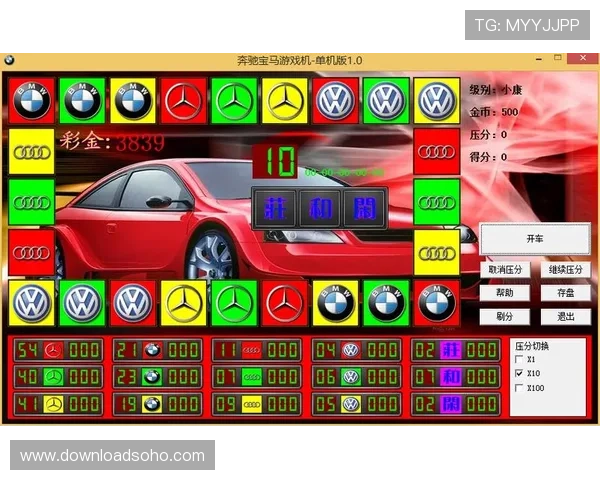Bet on the green Mercedes with odds 40
Viewport: 600px width, 480px height.
point(54,377)
